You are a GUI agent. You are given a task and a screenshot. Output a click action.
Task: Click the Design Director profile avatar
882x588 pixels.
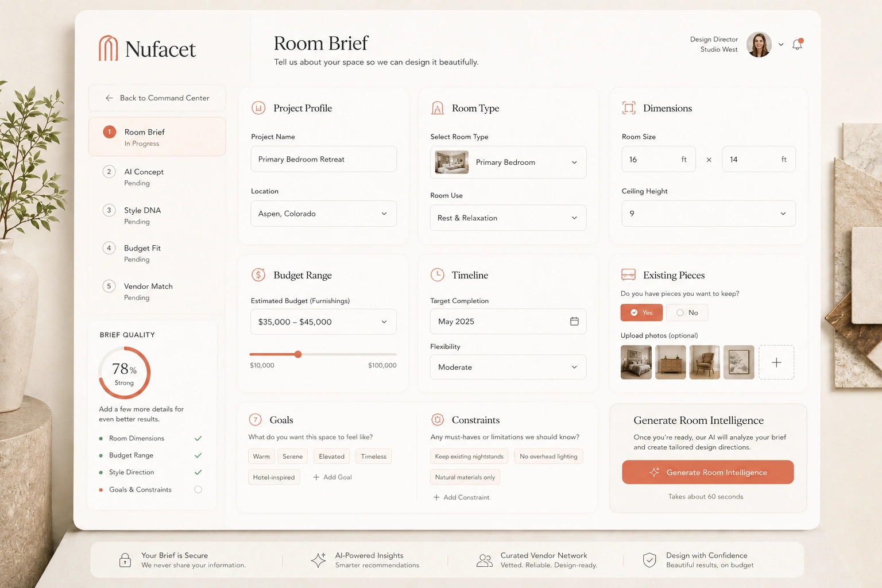pos(759,44)
